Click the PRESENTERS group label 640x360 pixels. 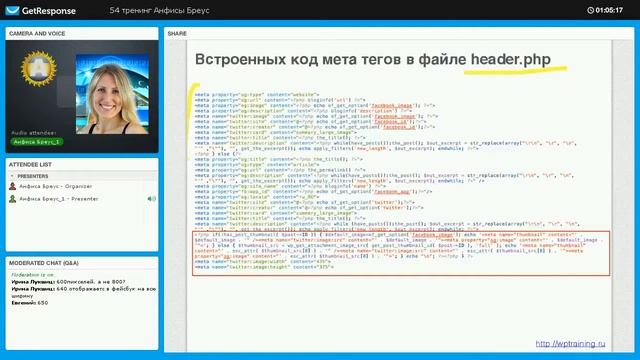(33, 176)
